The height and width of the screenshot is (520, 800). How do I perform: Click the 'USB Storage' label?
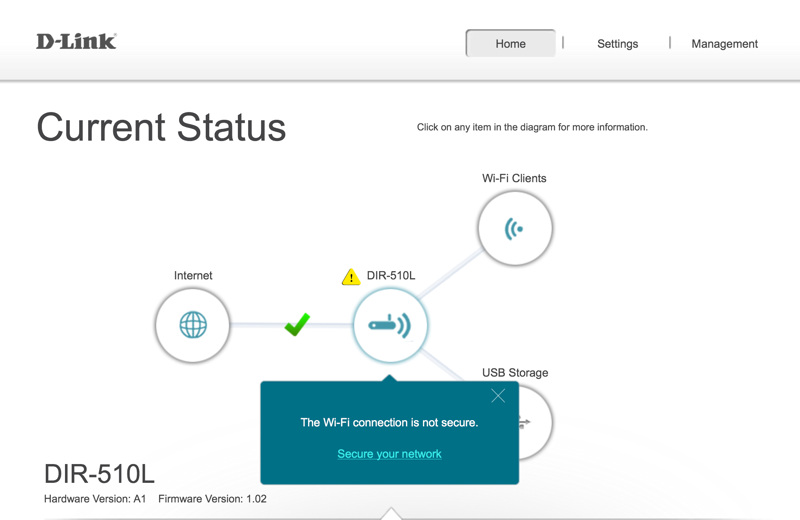tap(515, 373)
